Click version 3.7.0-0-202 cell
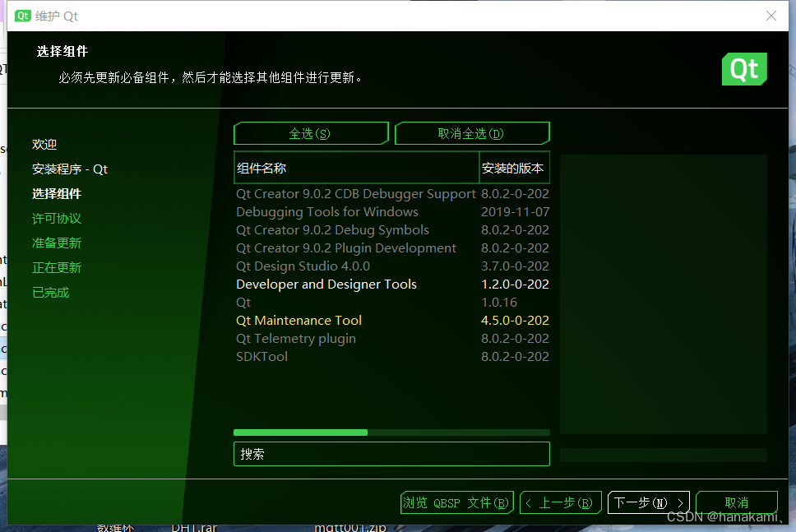The width and height of the screenshot is (796, 532). click(x=516, y=266)
